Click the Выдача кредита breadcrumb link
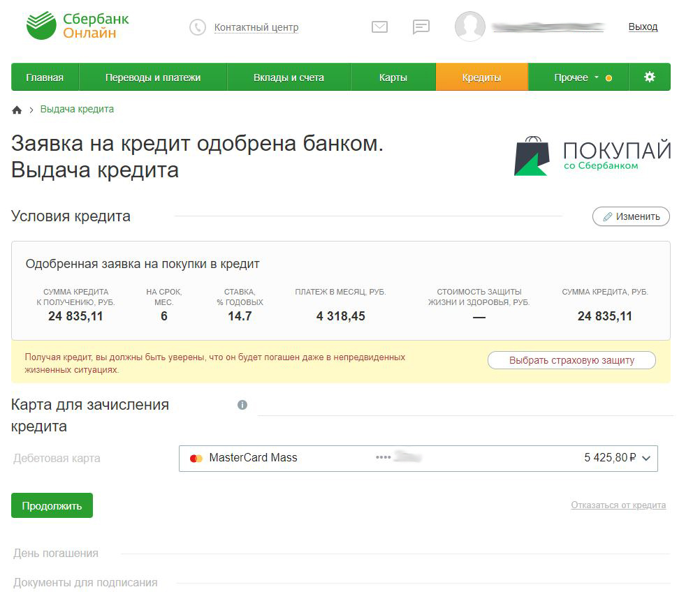 click(x=77, y=110)
